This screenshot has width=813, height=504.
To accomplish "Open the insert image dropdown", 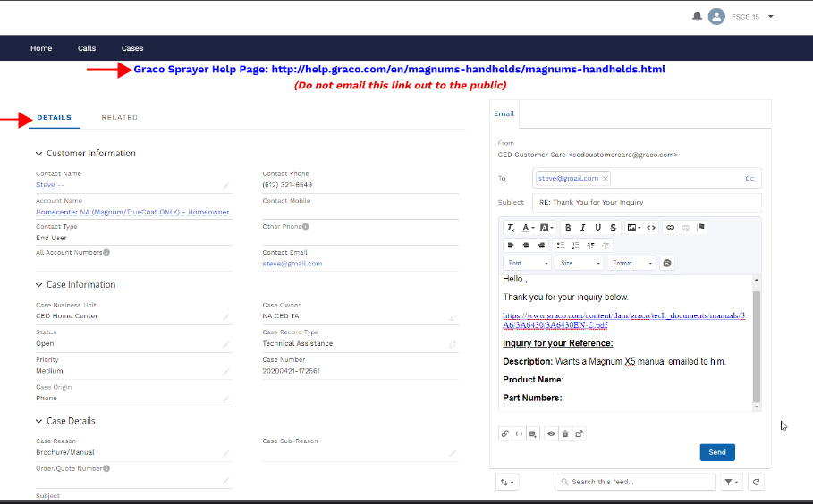I will (633, 228).
